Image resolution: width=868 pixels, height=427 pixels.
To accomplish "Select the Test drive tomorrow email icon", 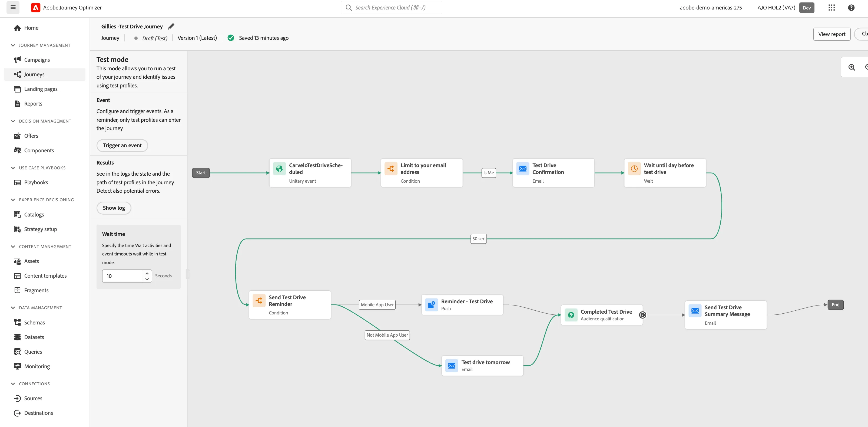I will click(452, 365).
